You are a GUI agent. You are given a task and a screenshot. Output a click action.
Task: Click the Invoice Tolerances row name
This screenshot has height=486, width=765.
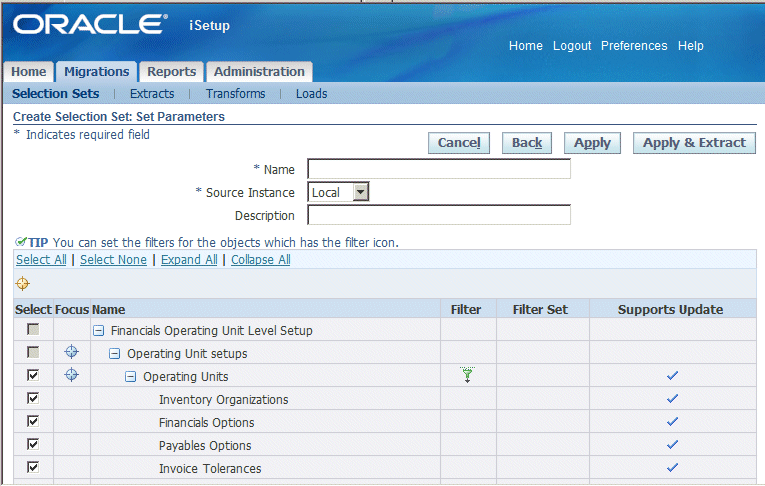(210, 468)
